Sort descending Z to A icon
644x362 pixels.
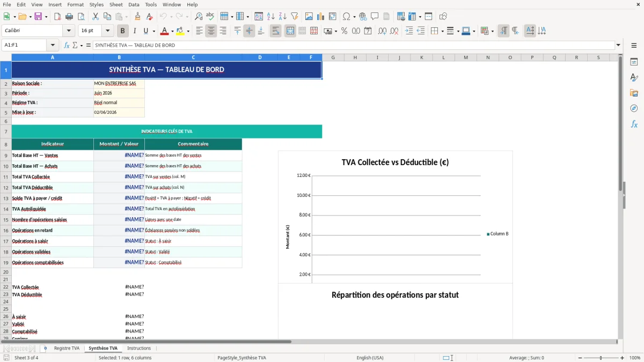coord(283,17)
